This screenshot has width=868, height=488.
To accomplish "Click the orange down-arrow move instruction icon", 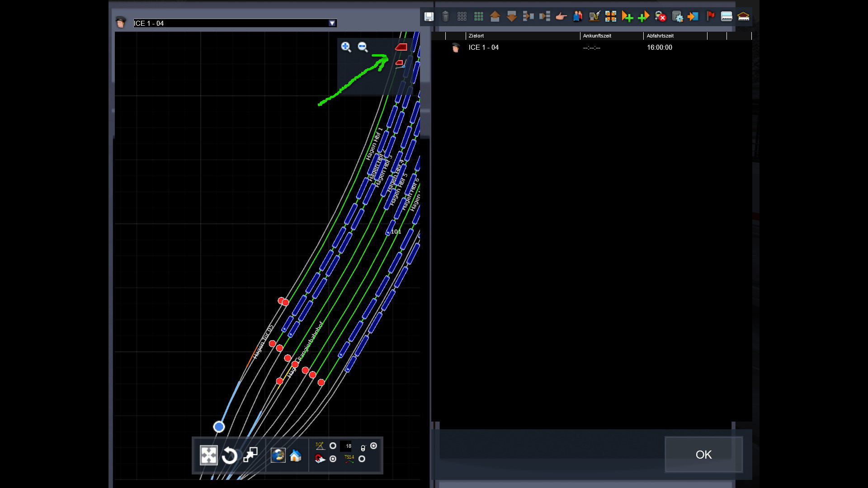I will tap(512, 17).
